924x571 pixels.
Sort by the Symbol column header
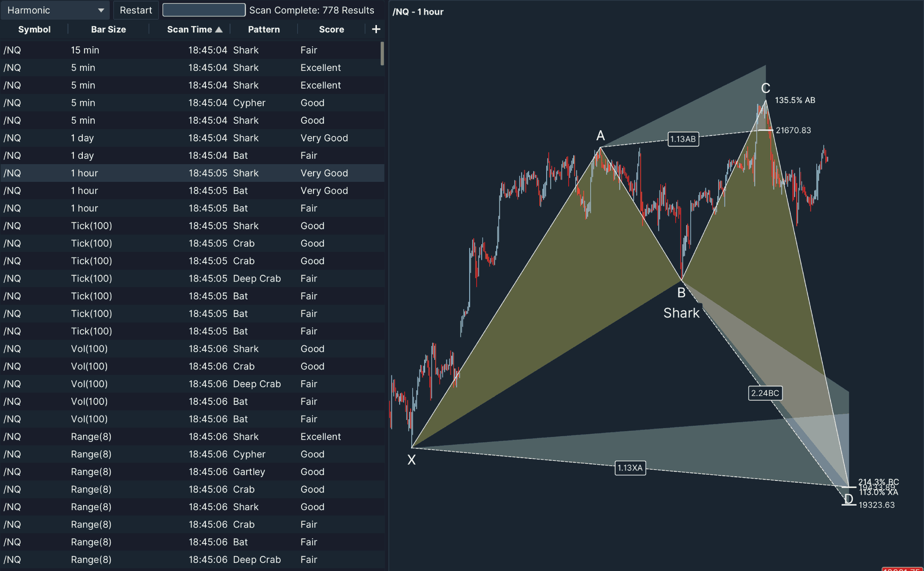coord(34,30)
